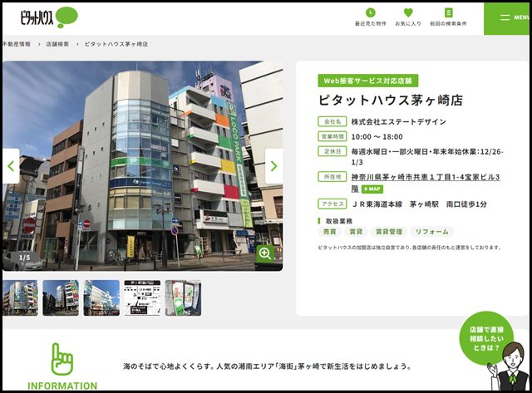Click the 営業時間 label box
Viewport: 532px width, 393px height.
(x=332, y=136)
